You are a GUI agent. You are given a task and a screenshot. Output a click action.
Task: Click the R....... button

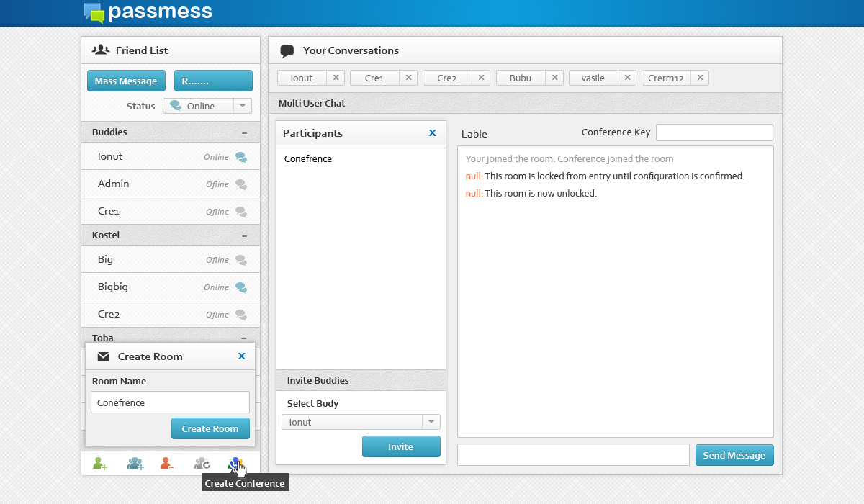(x=213, y=81)
